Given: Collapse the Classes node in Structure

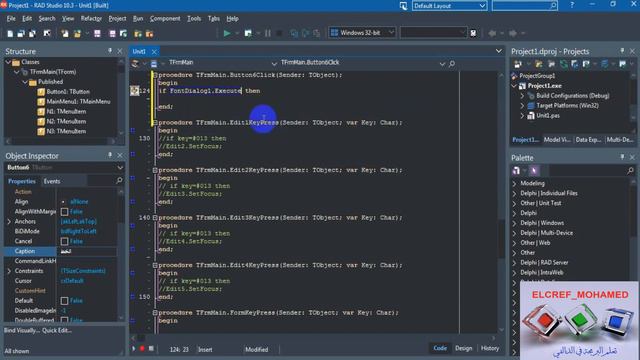Looking at the screenshot, I should pyautogui.click(x=8, y=62).
